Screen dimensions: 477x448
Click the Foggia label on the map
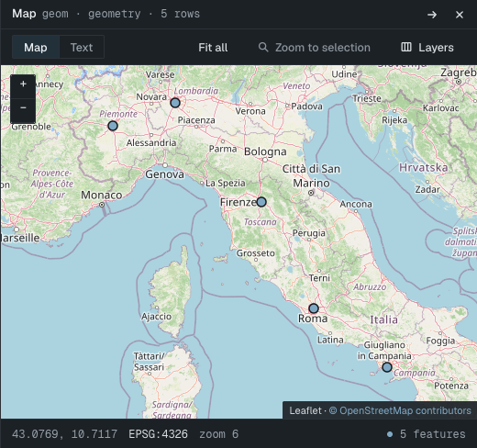(440, 341)
